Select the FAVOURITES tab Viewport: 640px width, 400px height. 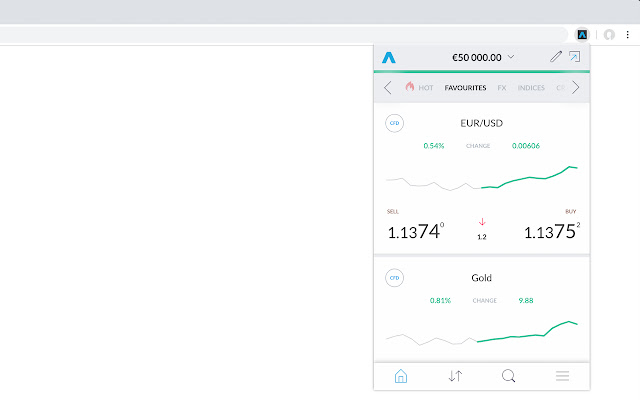coord(465,88)
